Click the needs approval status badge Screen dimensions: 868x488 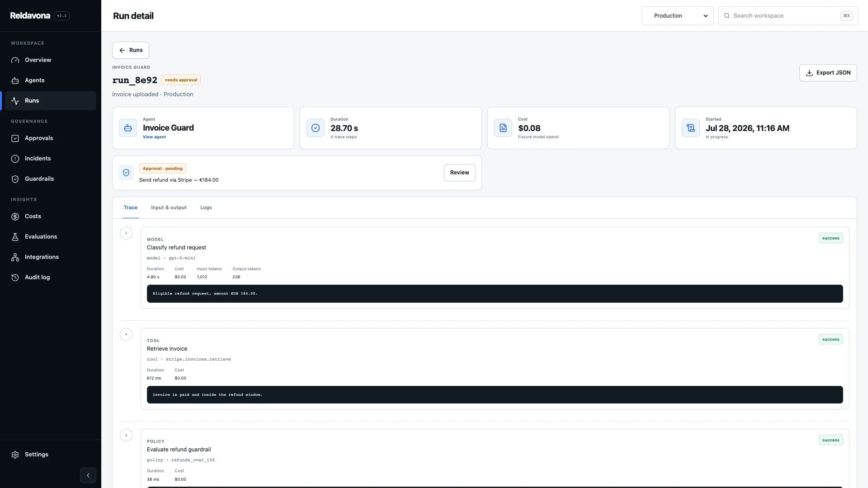[181, 80]
